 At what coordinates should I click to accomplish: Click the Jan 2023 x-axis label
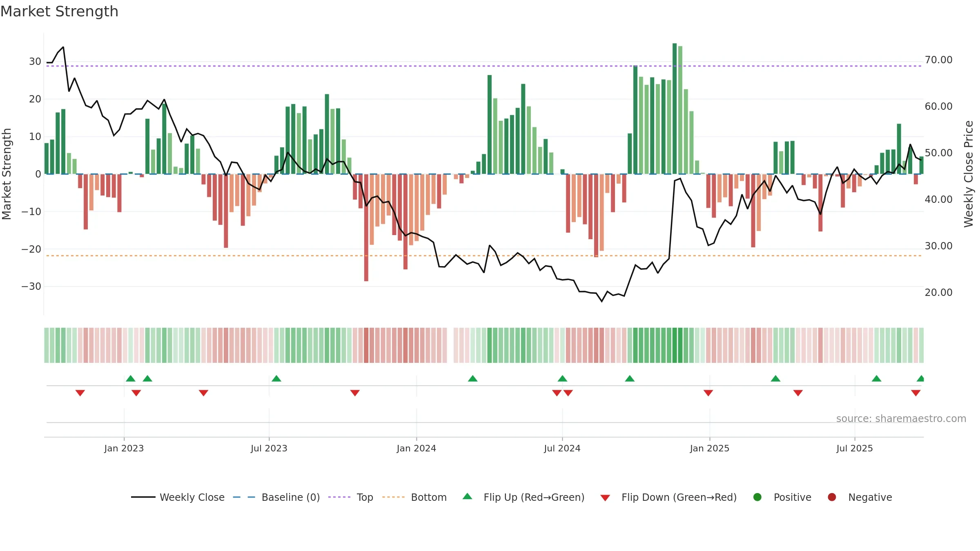124,448
